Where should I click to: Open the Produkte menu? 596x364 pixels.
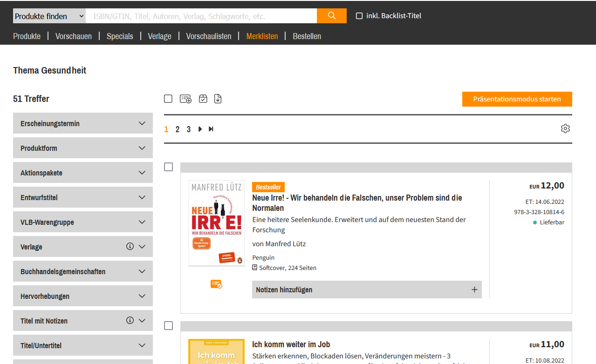tap(27, 36)
